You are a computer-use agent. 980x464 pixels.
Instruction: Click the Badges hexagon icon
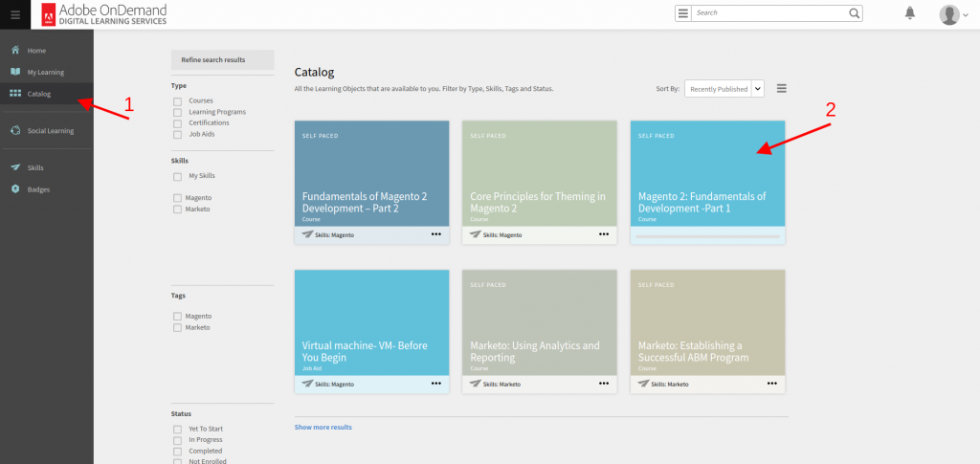click(15, 189)
